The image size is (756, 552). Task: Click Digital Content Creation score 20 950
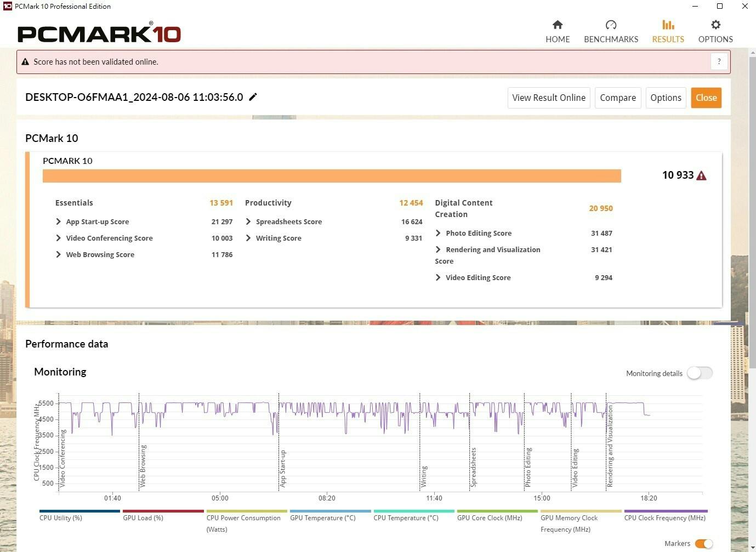pyautogui.click(x=601, y=208)
